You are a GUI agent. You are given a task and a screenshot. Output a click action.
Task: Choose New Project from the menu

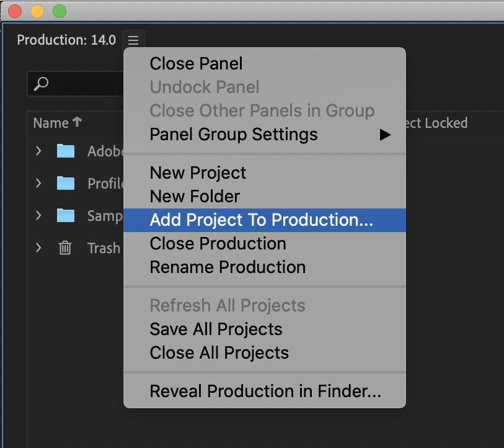[197, 172]
